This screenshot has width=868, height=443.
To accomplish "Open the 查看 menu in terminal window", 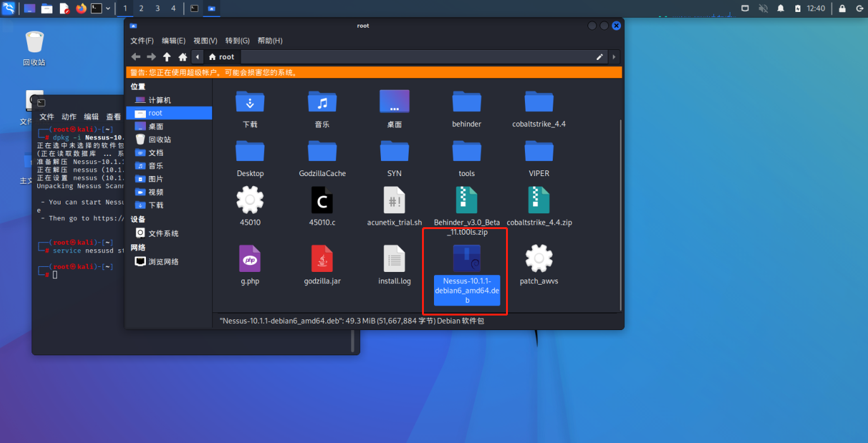I will click(114, 117).
